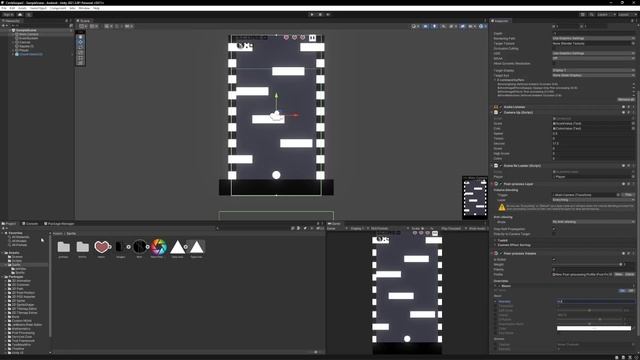Open the MSAA dropdown in Inspector
The width and height of the screenshot is (640, 360).
(593, 58)
